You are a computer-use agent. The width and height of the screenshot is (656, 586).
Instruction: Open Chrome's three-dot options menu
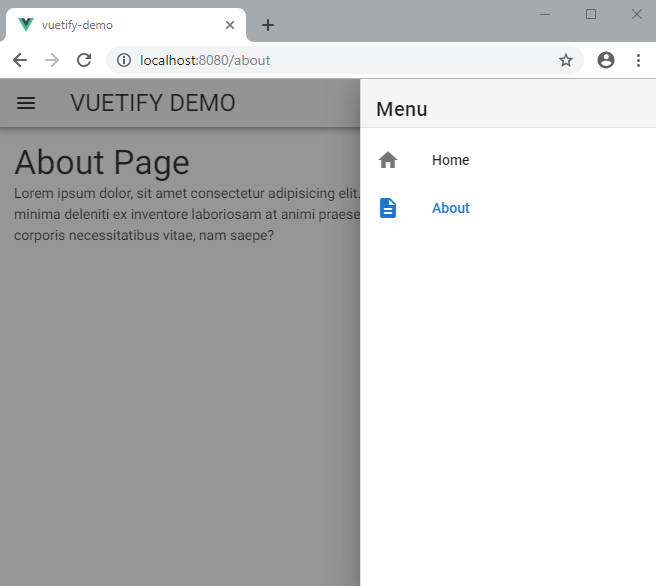pyautogui.click(x=638, y=60)
